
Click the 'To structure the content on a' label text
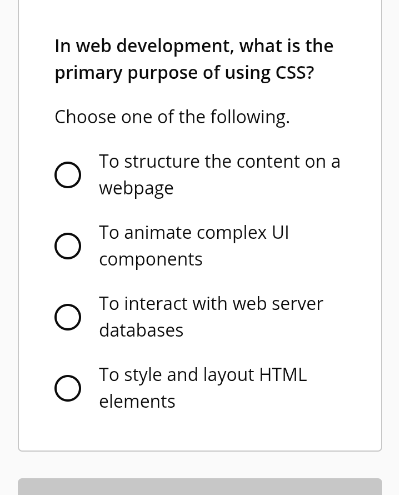point(220,162)
